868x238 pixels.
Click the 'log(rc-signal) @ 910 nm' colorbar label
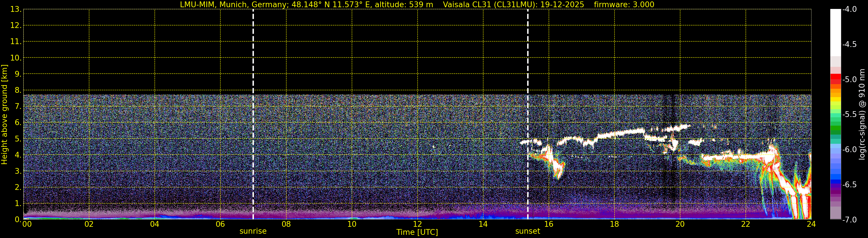pyautogui.click(x=862, y=114)
